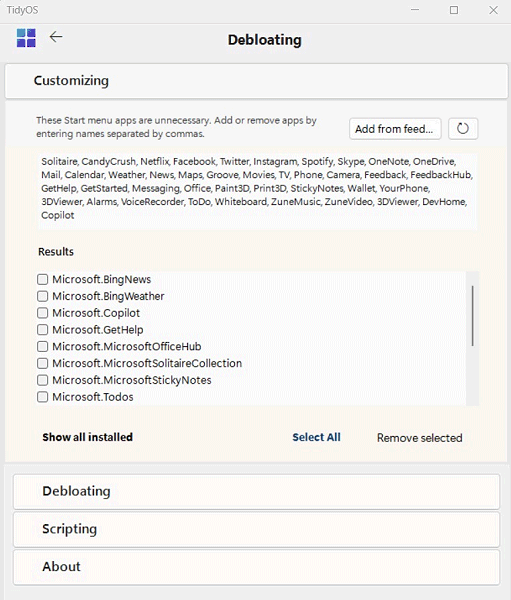Open the Debloating section panel
Image resolution: width=511 pixels, height=600 pixels.
coord(256,491)
